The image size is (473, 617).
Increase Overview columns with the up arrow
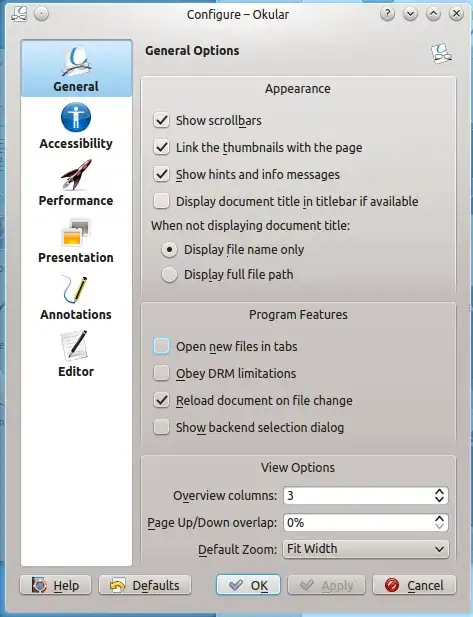[440, 492]
